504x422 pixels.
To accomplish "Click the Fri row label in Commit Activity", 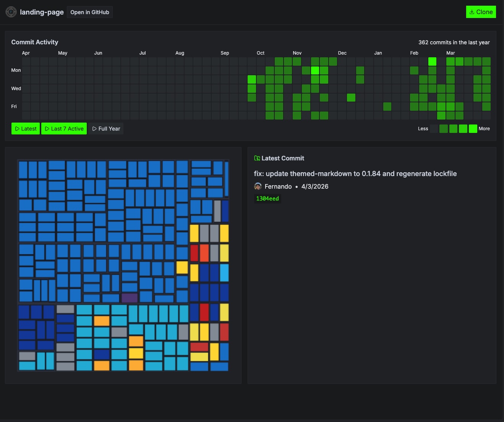I will pyautogui.click(x=14, y=107).
